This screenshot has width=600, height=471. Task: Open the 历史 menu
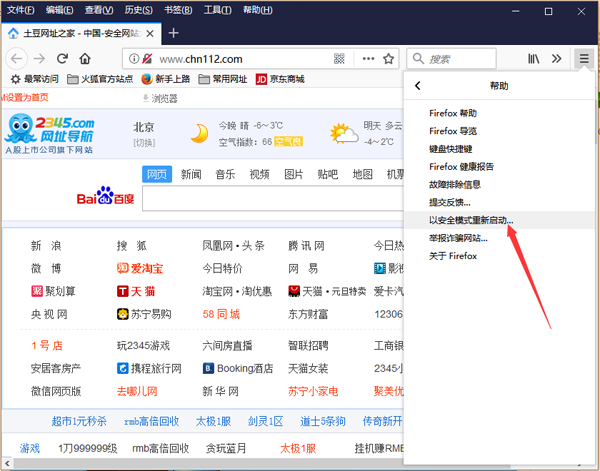click(x=139, y=10)
